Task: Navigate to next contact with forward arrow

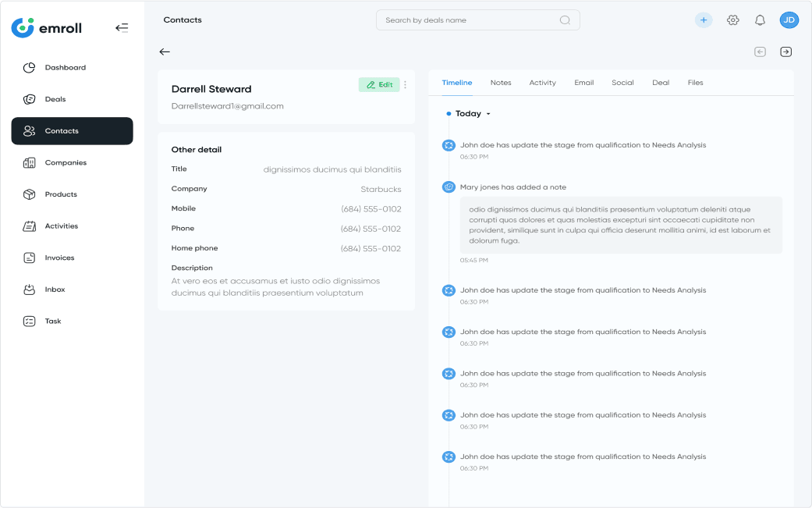Action: 785,52
